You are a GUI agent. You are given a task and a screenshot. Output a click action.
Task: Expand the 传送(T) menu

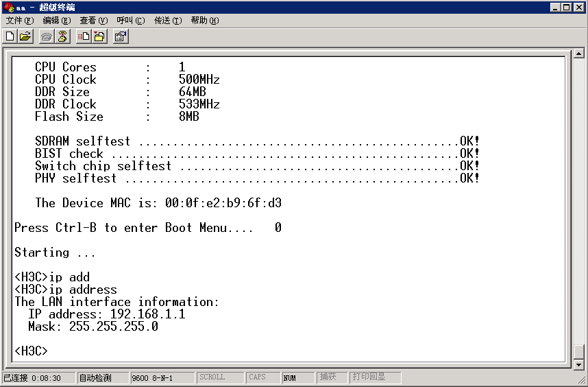[167, 21]
